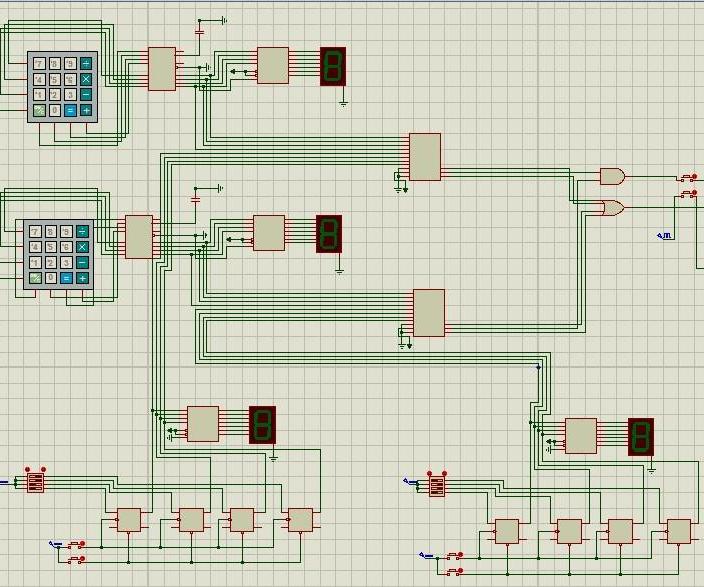Toggle the bottom-left red DIP switch
The image size is (704, 587).
(x=36, y=482)
